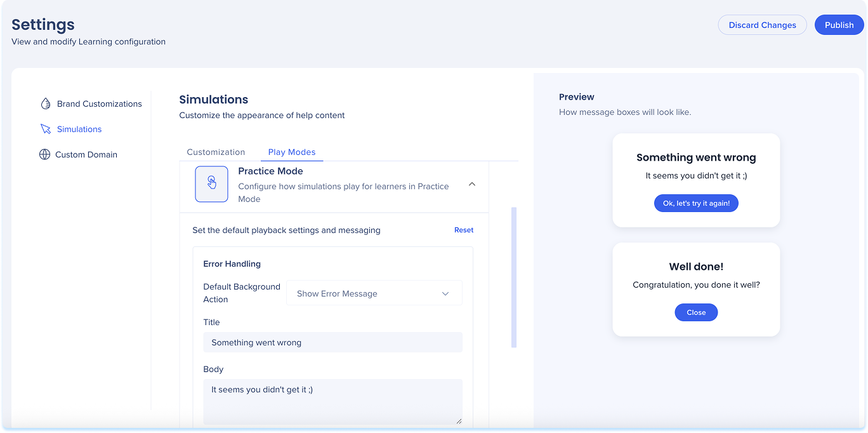868x433 pixels.
Task: Select the Play Modes tab
Action: coord(292,152)
